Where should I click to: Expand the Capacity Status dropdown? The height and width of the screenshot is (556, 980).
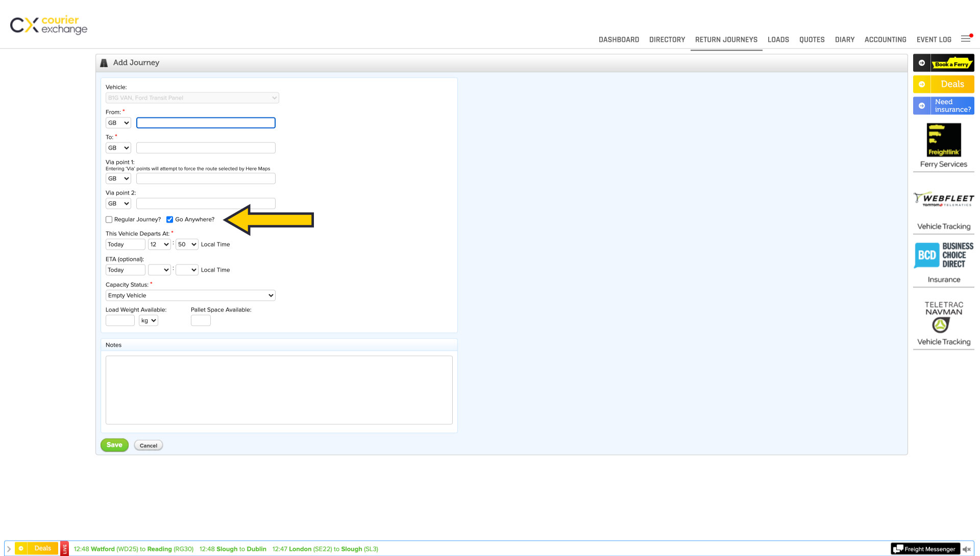[190, 296]
